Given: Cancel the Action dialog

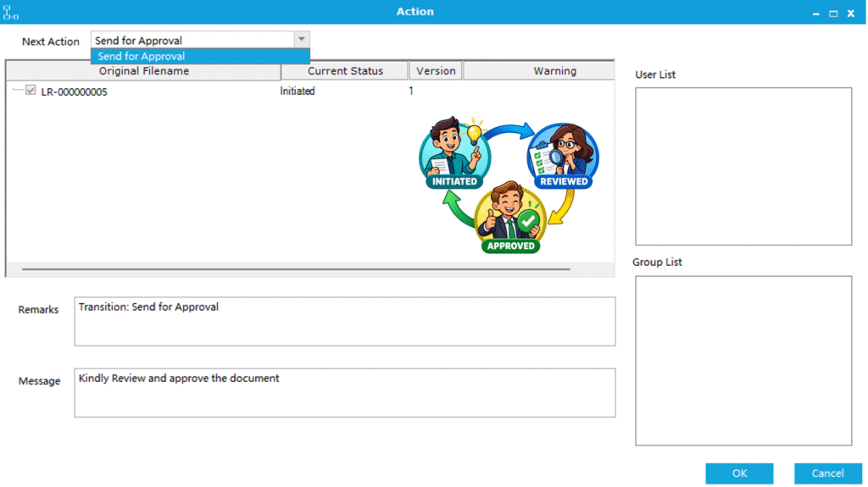Looking at the screenshot, I should pos(828,473).
